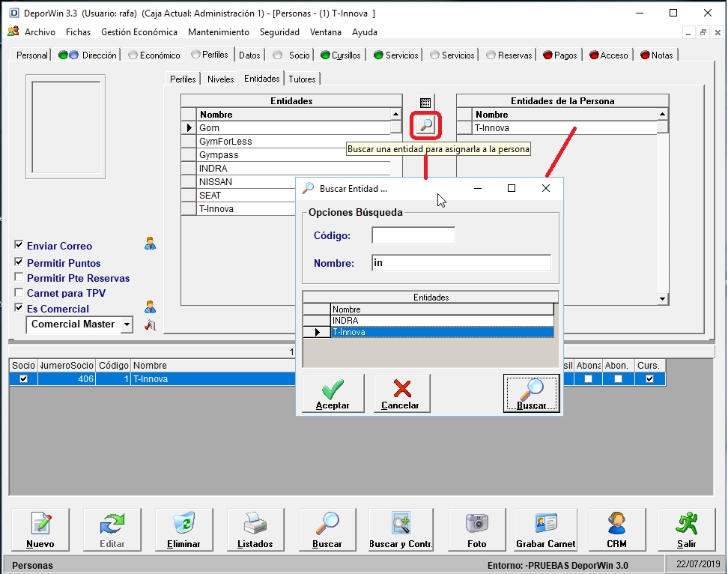Click the Editar toolbar button
728x574 pixels.
tap(112, 530)
